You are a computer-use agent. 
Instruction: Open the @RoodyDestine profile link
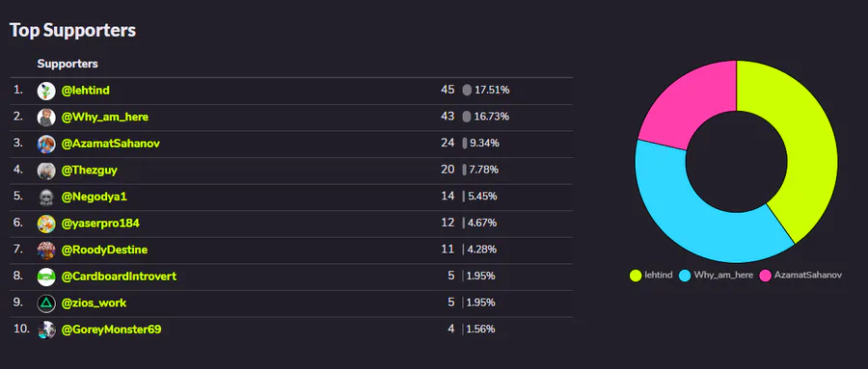point(104,250)
